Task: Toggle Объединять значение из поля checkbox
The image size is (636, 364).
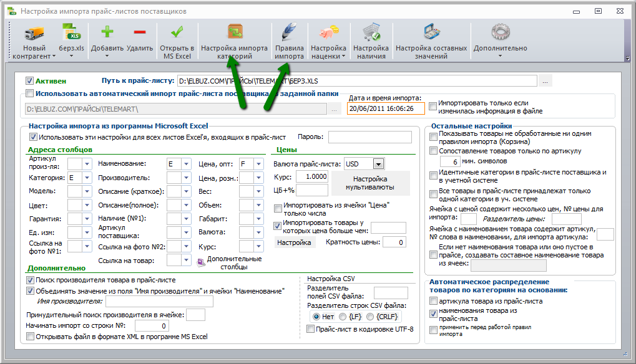Action: [30, 291]
